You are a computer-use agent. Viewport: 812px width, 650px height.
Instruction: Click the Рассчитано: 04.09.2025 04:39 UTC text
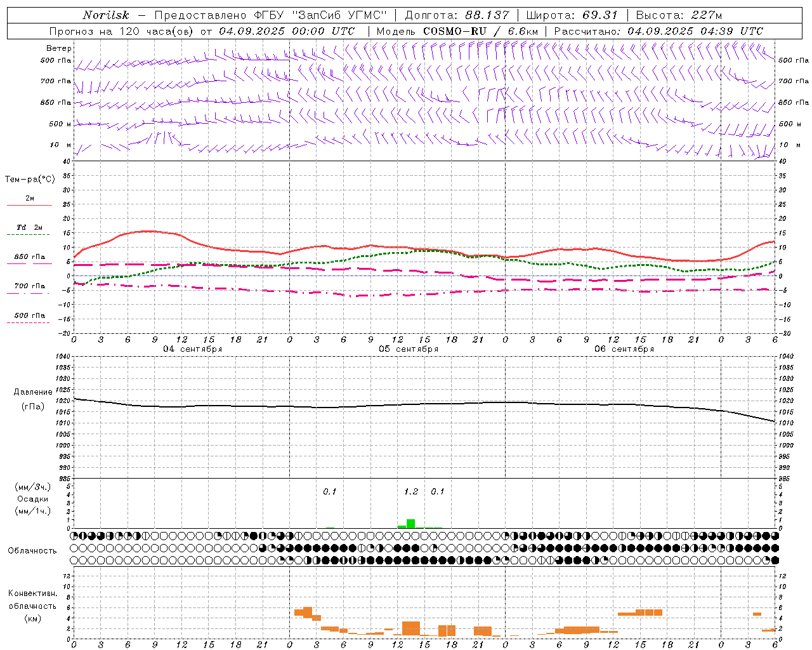658,31
